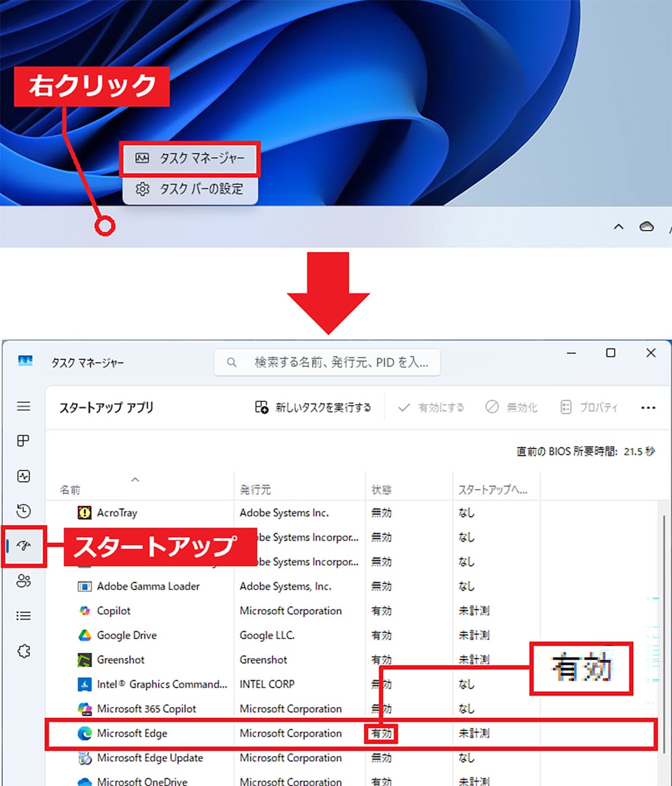Viewport: 672px width, 786px height.
Task: Click INTEL CORP publisher cell
Action: click(267, 684)
